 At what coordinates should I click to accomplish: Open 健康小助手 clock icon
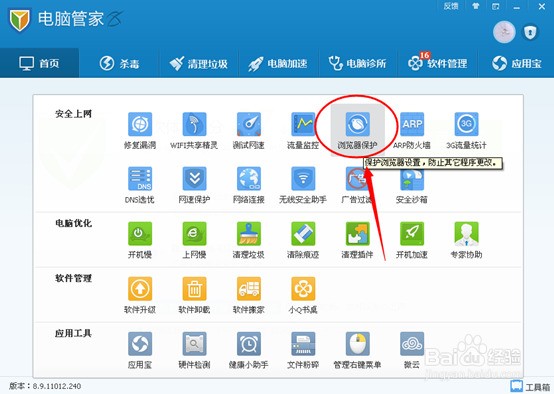tap(249, 344)
